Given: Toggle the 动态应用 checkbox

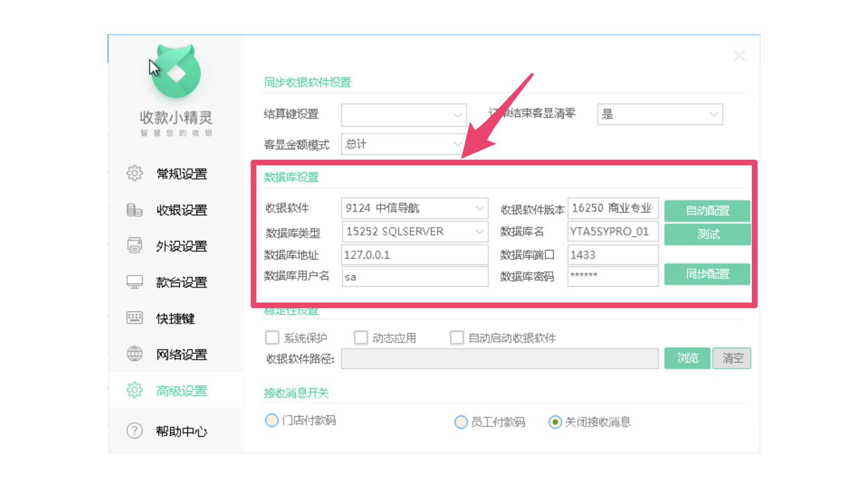Looking at the screenshot, I should [361, 338].
